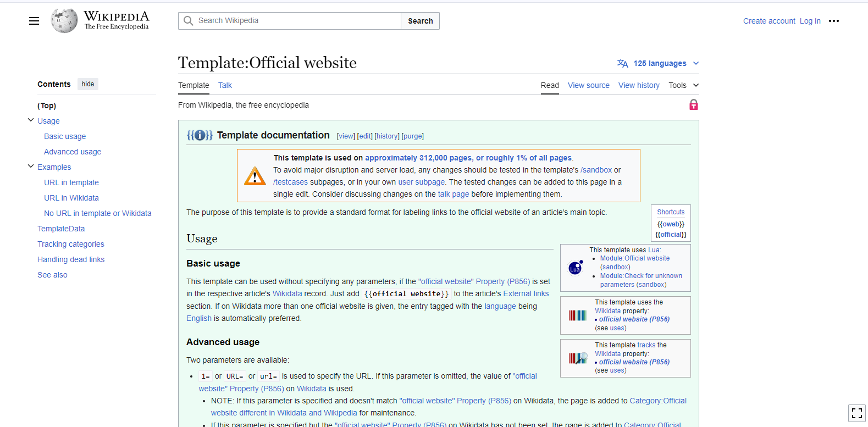This screenshot has width=868, height=427.
Task: Open the /sandbox subpage link
Action: pos(596,170)
